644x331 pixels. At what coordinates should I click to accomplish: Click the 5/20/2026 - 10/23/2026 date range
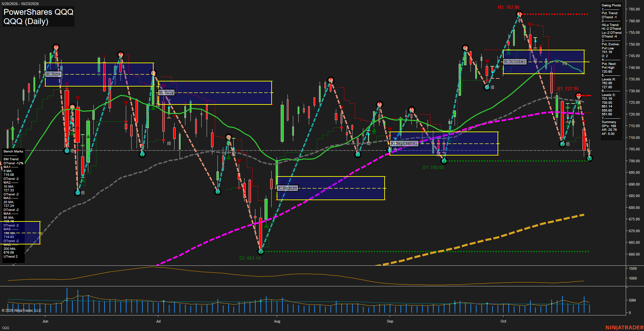click(20, 4)
